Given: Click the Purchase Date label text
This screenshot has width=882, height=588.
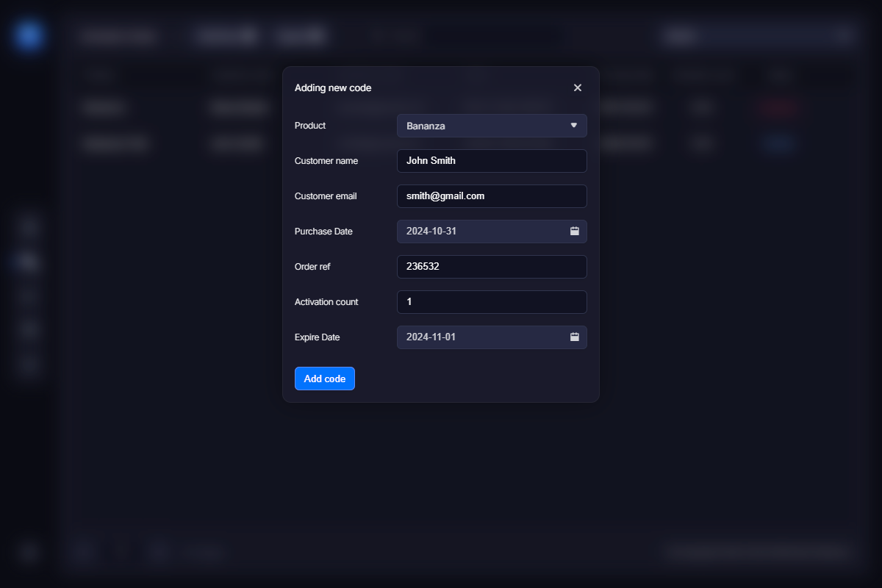Looking at the screenshot, I should click(323, 232).
